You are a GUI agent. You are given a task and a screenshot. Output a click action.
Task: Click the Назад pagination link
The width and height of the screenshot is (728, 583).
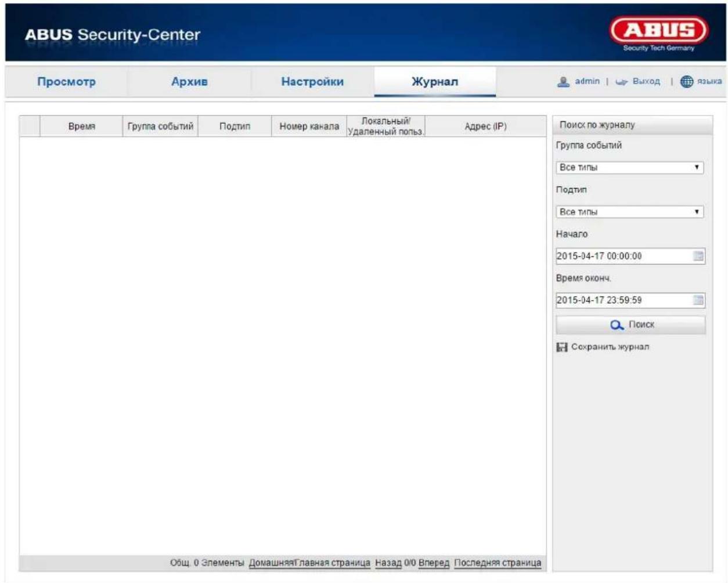(388, 563)
